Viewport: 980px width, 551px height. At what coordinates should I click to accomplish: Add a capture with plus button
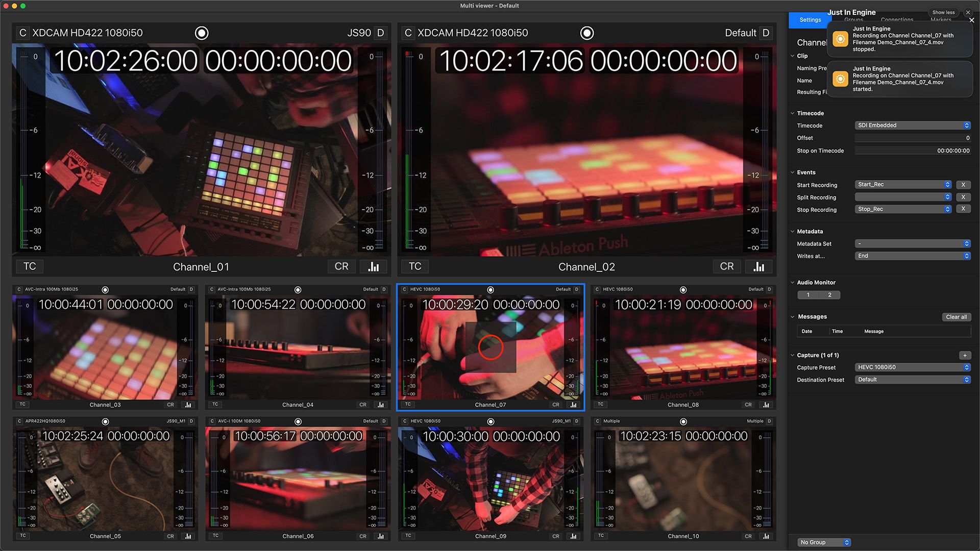pyautogui.click(x=965, y=356)
